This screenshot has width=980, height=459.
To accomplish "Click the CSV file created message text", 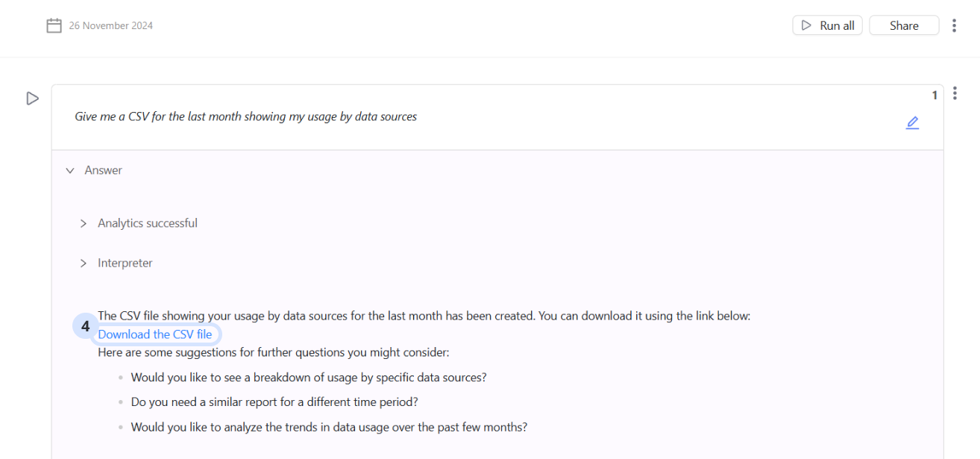I will tap(424, 316).
